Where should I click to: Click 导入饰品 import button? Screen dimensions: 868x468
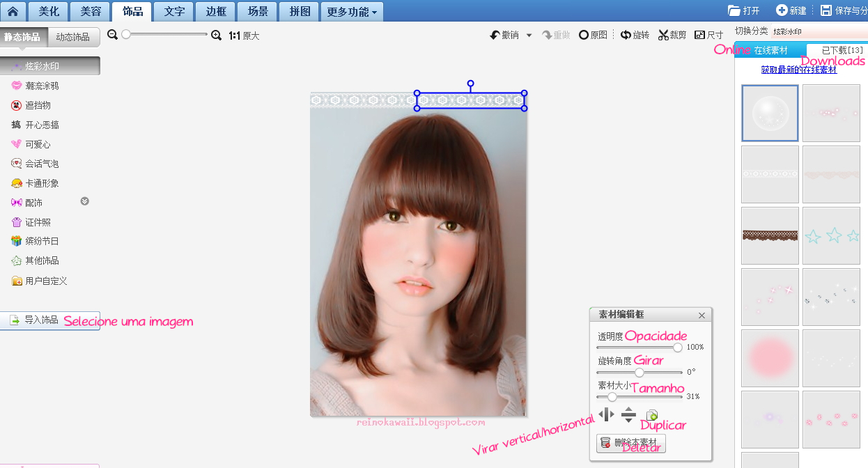click(x=49, y=320)
